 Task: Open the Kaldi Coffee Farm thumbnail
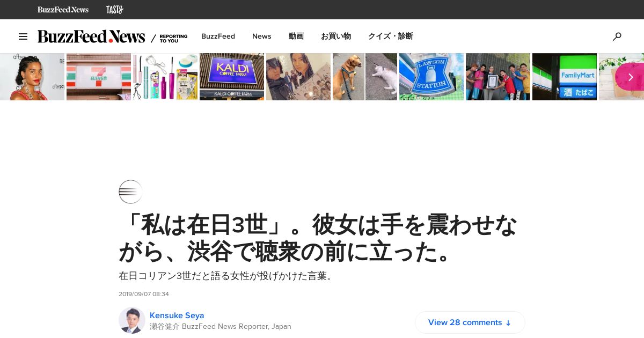(x=232, y=77)
